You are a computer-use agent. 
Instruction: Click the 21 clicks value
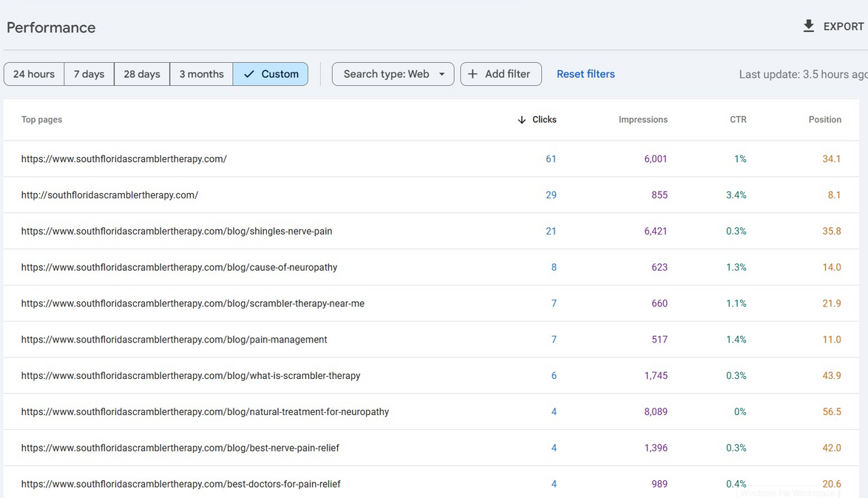coord(551,231)
